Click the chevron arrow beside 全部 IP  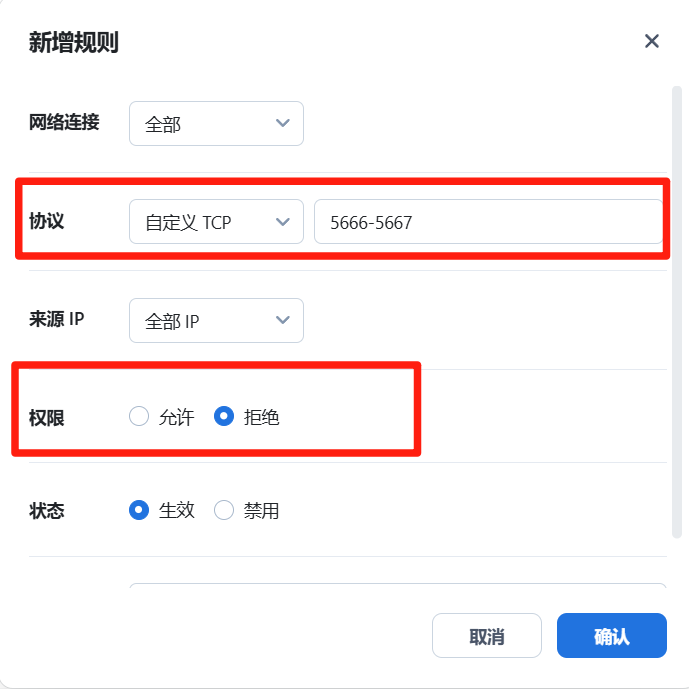click(x=283, y=320)
